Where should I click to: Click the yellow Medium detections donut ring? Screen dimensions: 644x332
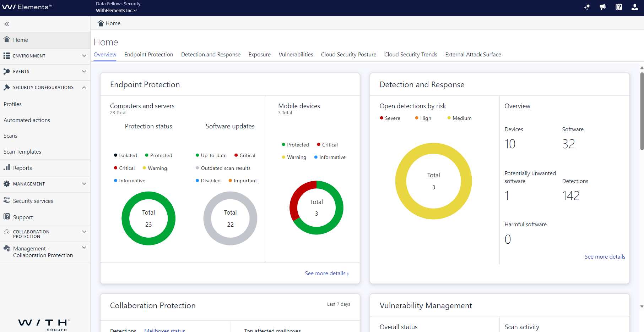401,181
